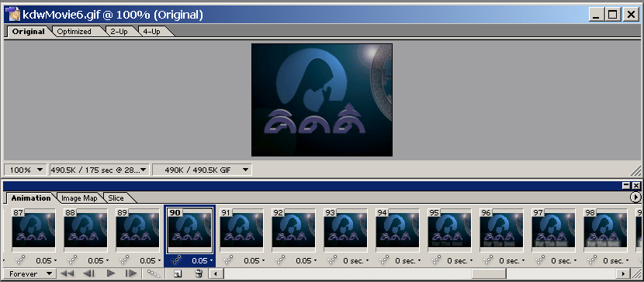Open the disposal method icon under frame 90
Screen dimensions: 644x282
coord(177,260)
